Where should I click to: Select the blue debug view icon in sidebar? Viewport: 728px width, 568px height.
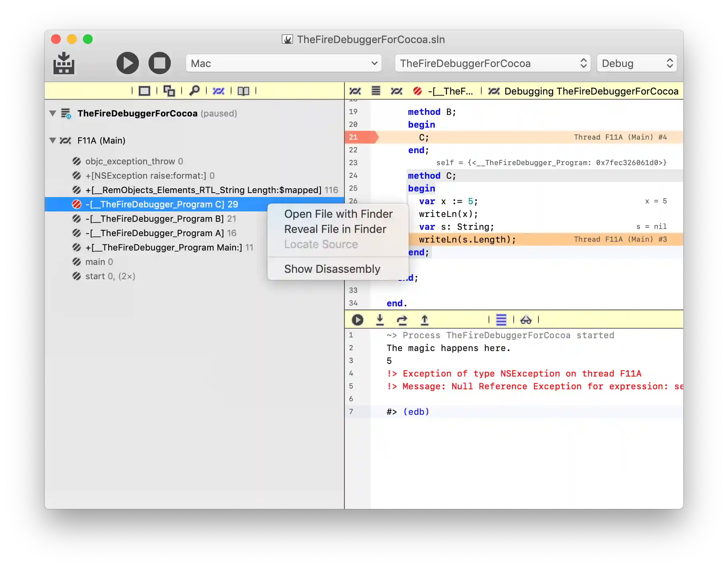218,91
